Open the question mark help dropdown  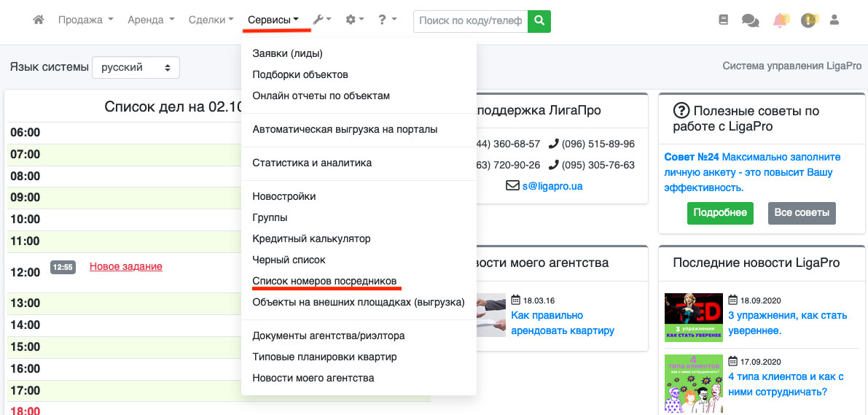coord(387,20)
